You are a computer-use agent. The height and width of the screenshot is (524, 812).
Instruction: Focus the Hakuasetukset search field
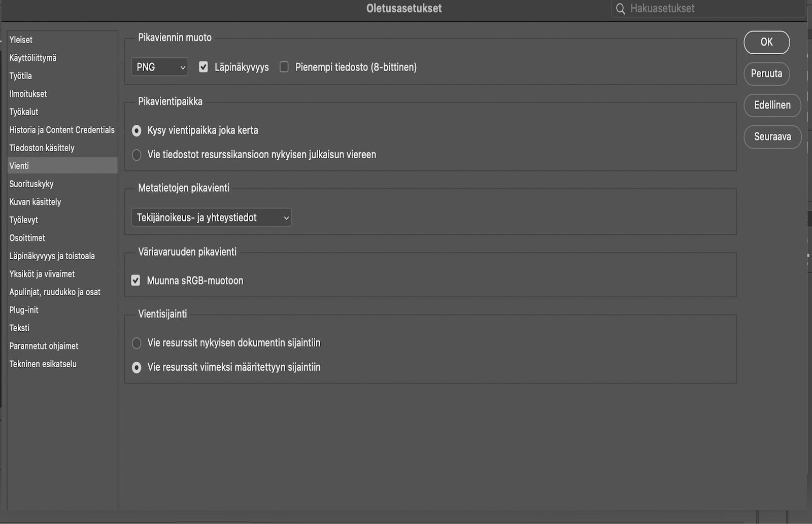(708, 9)
